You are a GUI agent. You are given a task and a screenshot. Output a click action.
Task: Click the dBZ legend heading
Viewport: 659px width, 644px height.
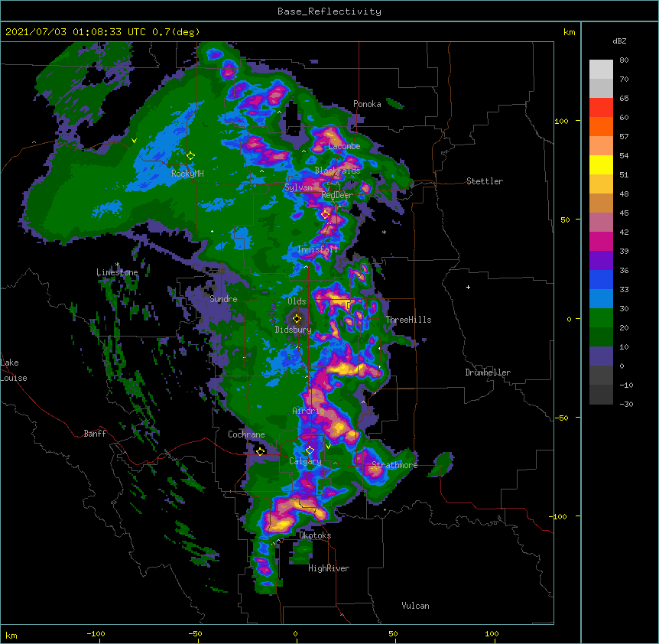click(619, 41)
